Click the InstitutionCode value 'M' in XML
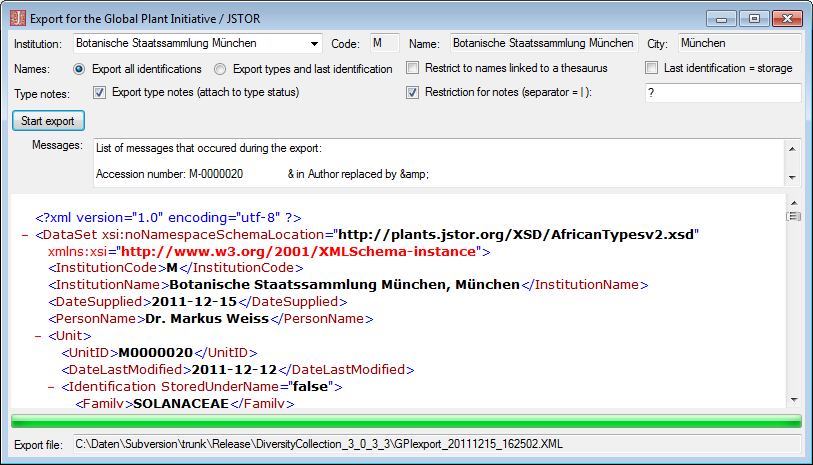Screen dimensions: 813x465 [172, 268]
